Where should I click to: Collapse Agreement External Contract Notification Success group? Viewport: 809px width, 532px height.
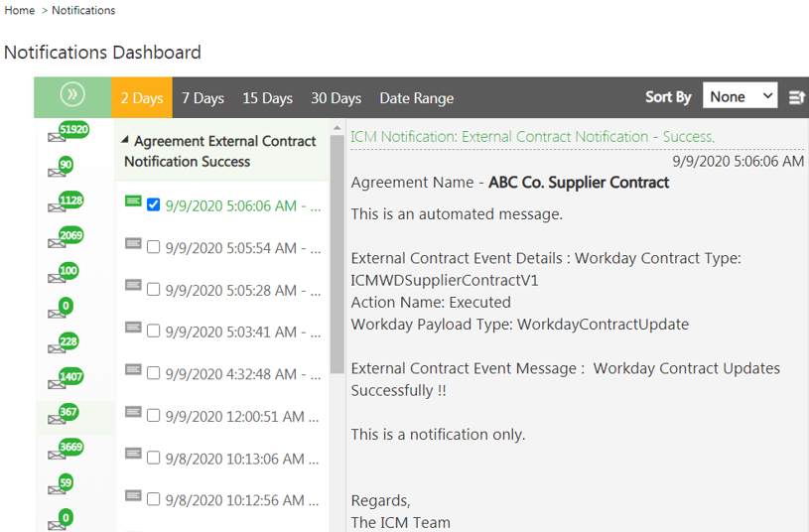(x=126, y=141)
